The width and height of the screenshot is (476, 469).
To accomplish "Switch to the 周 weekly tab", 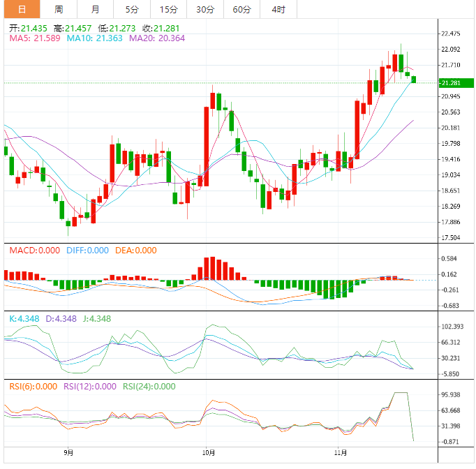I will [x=59, y=9].
